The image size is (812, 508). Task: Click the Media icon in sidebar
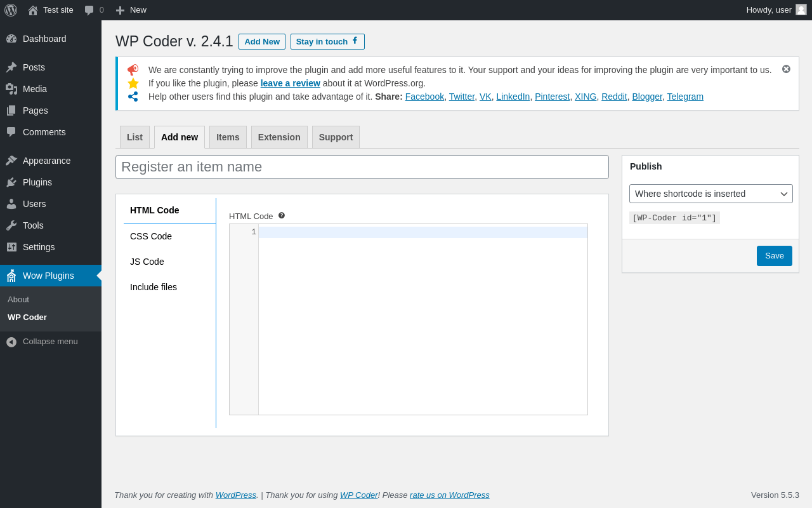click(x=11, y=89)
